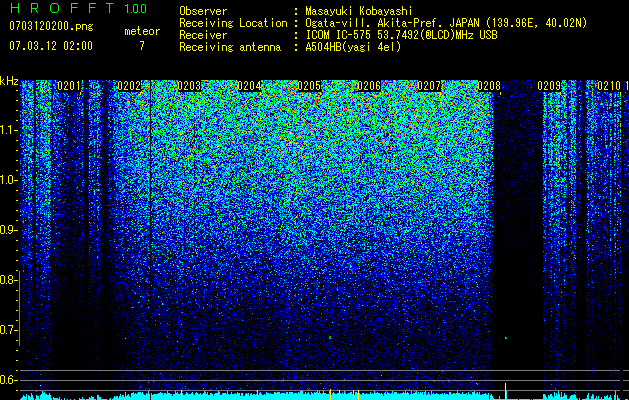Click the 0.7 frequency axis label
The image size is (629, 400).
(7, 330)
